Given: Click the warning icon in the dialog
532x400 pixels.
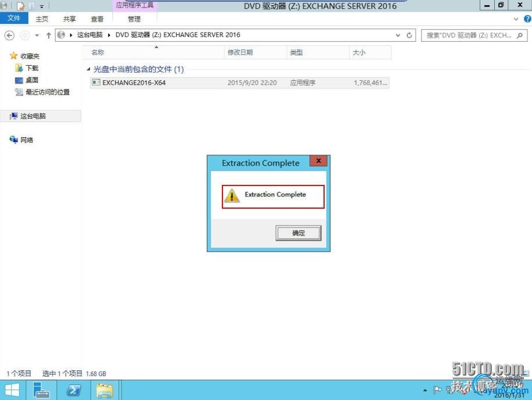Looking at the screenshot, I should pyautogui.click(x=232, y=195).
